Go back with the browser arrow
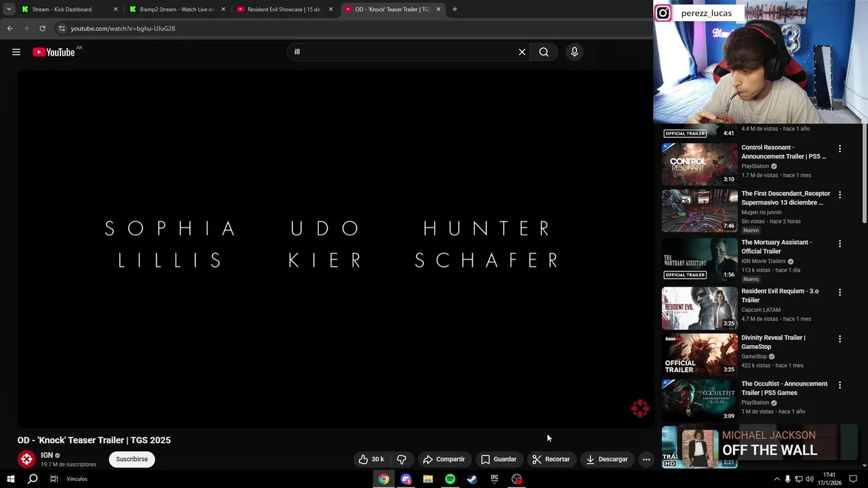Viewport: 868px width, 488px height. tap(10, 28)
